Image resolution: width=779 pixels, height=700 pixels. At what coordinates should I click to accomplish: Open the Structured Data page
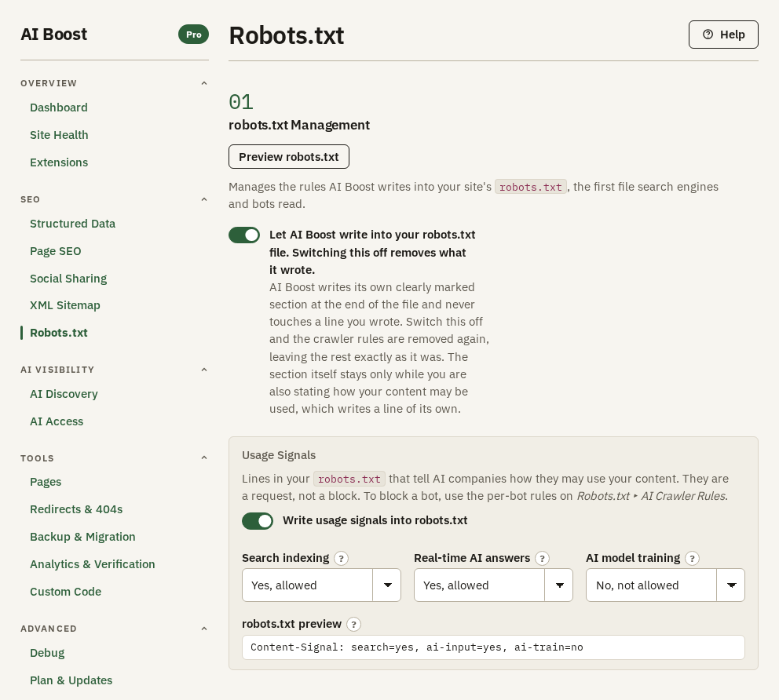pos(72,224)
